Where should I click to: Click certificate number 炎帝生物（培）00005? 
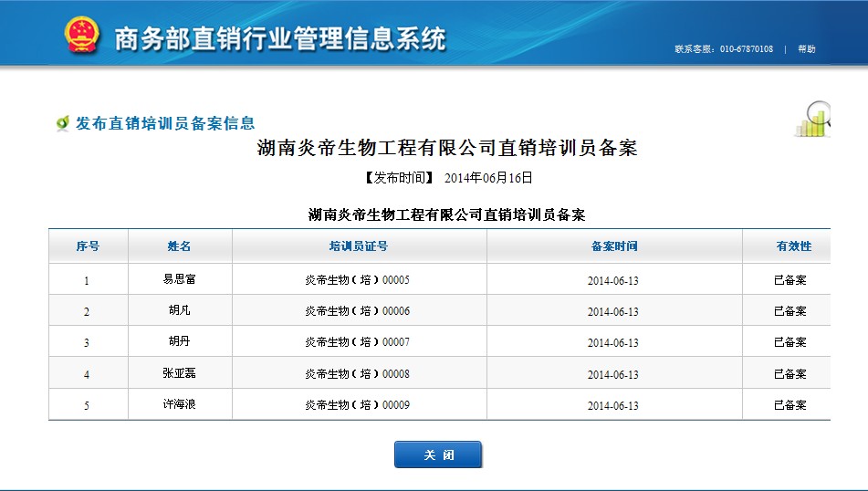(357, 280)
